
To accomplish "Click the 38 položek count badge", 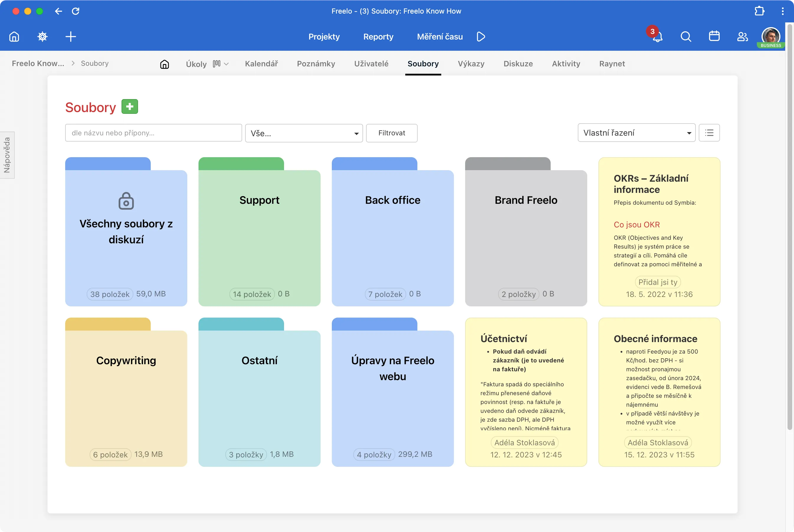I will point(110,294).
